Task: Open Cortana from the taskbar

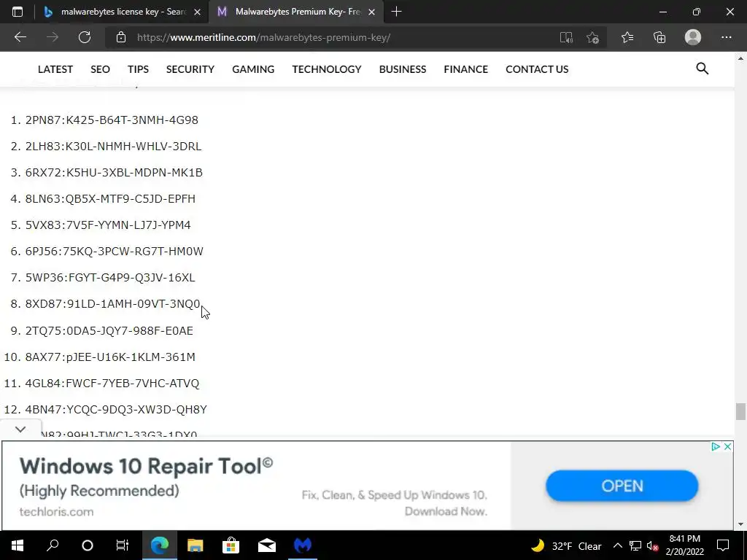Action: coord(88,545)
